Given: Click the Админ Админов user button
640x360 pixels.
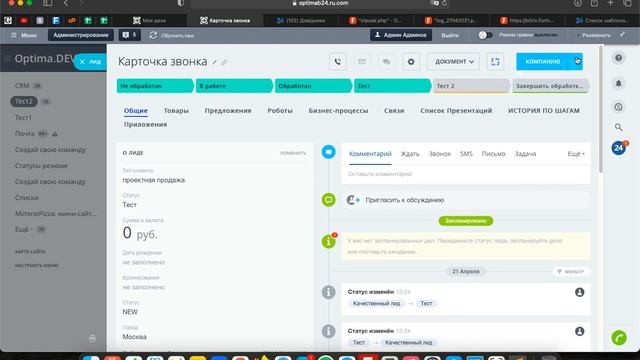Looking at the screenshot, I should [401, 35].
